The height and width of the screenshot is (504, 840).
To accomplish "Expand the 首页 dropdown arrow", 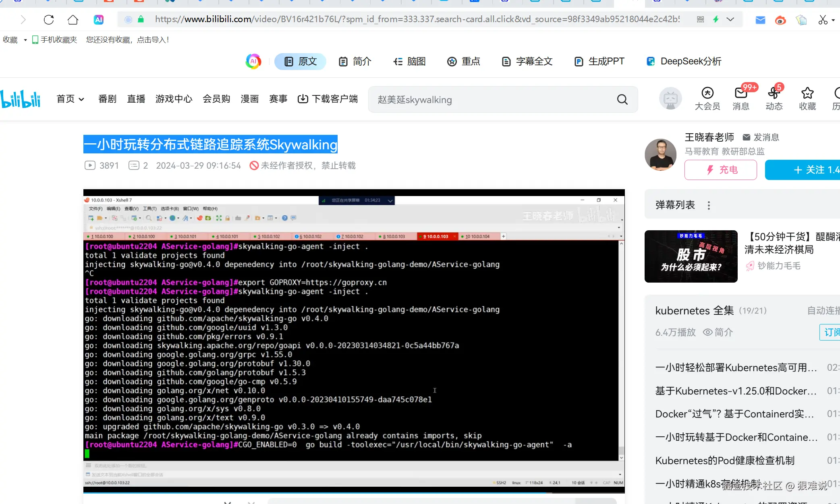I will pos(81,99).
